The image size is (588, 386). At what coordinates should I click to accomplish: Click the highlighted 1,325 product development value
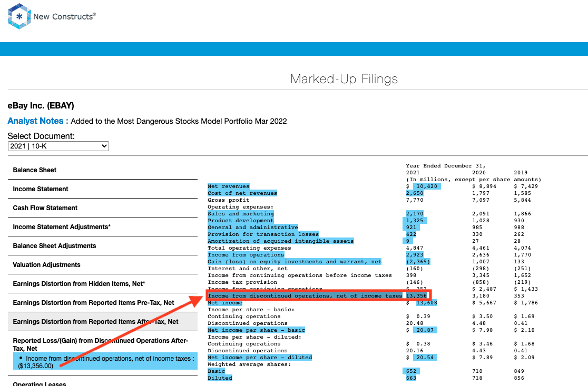(414, 220)
